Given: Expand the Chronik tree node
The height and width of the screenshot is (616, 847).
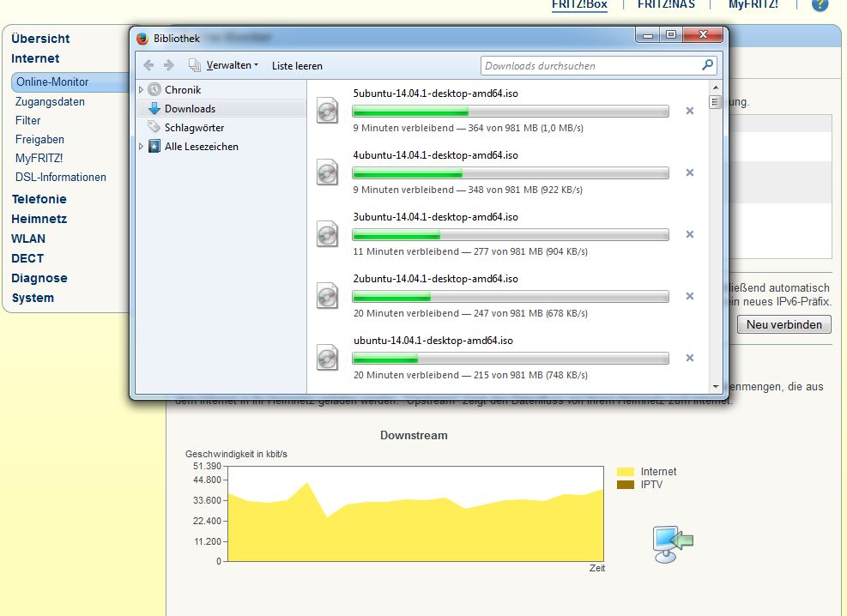Looking at the screenshot, I should [141, 89].
